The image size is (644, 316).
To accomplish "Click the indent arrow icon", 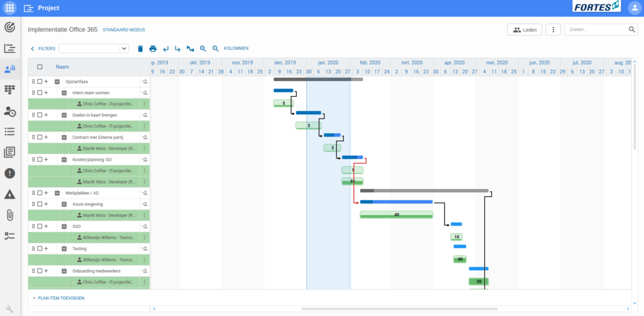I will tap(177, 48).
